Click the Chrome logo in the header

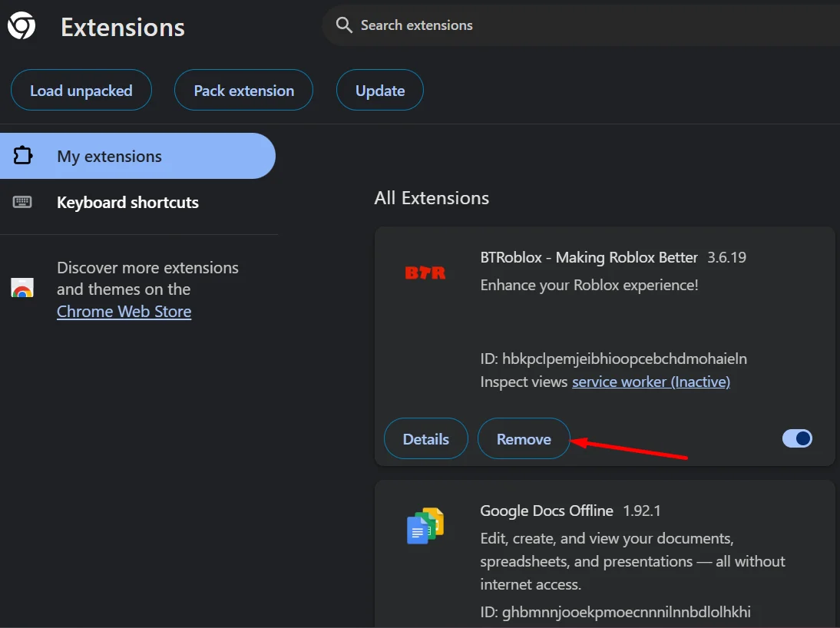21,27
